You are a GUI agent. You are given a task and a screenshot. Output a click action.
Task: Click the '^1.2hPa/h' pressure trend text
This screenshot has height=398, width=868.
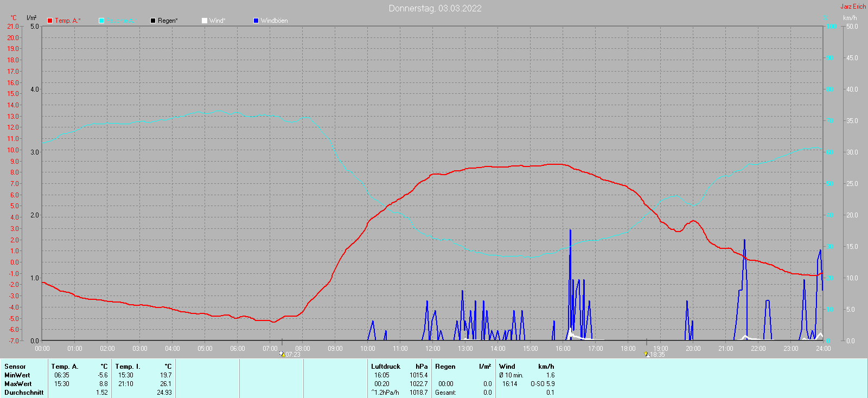pos(385,393)
